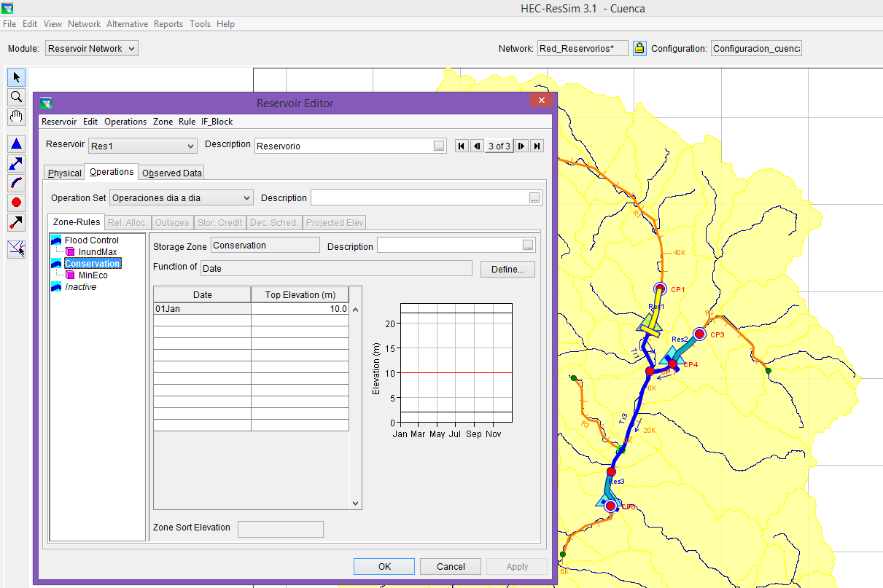Select the Inactive zone
Screen dimensions: 883x588
pos(80,286)
